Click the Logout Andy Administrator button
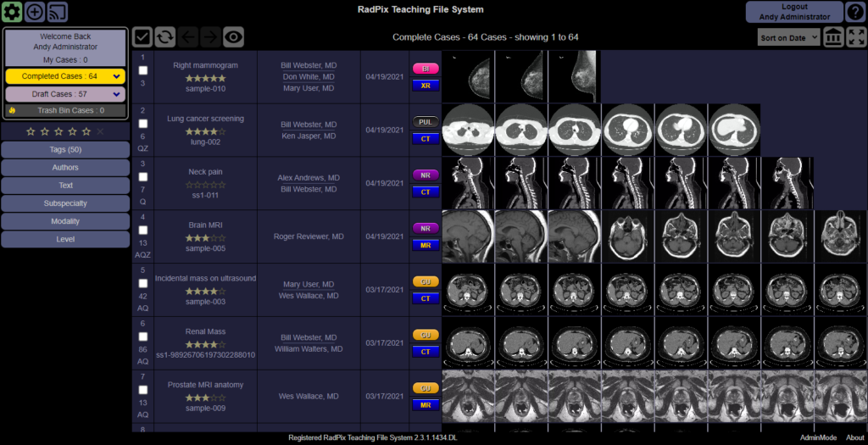The width and height of the screenshot is (868, 445). 794,12
